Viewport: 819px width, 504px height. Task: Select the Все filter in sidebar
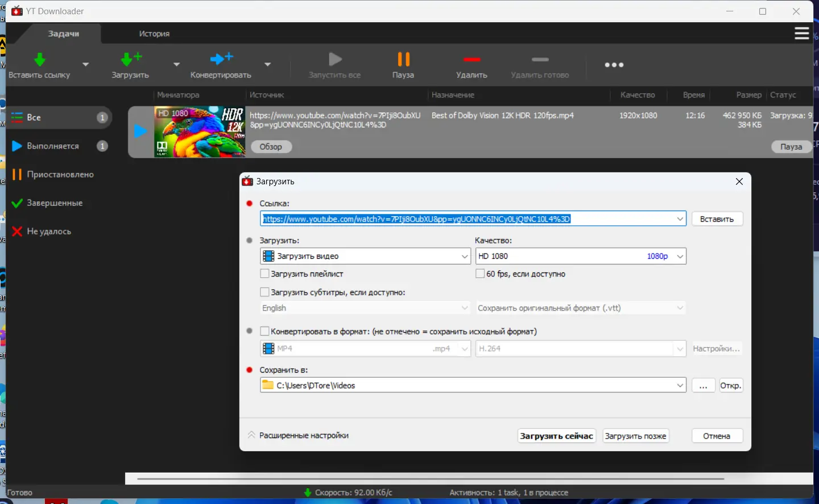point(59,118)
